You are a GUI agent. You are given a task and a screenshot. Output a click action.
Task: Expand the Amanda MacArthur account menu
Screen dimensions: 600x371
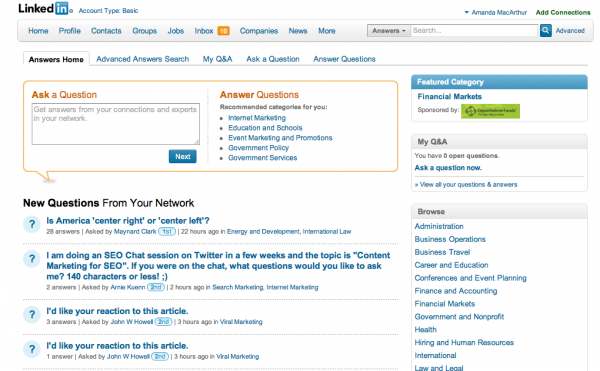pos(496,13)
